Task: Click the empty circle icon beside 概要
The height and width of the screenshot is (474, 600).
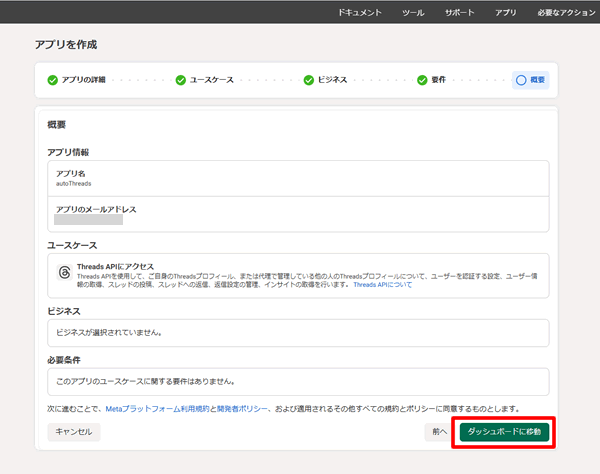Action: (520, 80)
